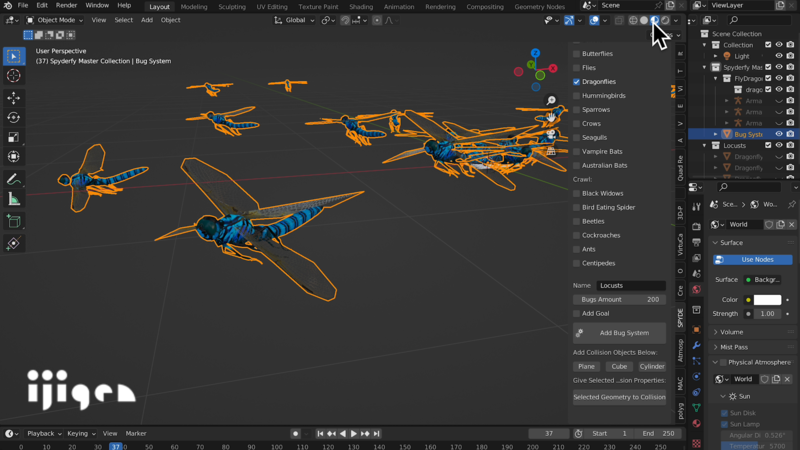Activate the Move tool
Image resolution: width=800 pixels, height=450 pixels.
click(14, 97)
